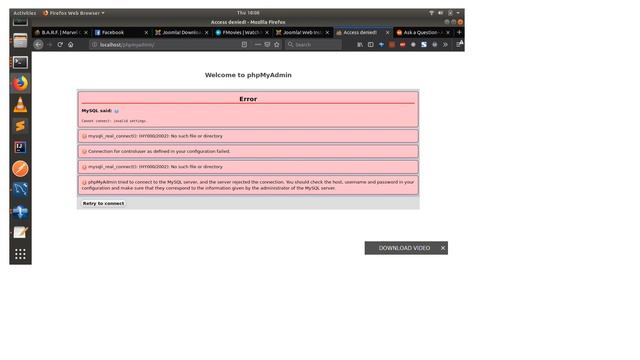
Task: Switch to the FMovies tab
Action: click(x=242, y=32)
